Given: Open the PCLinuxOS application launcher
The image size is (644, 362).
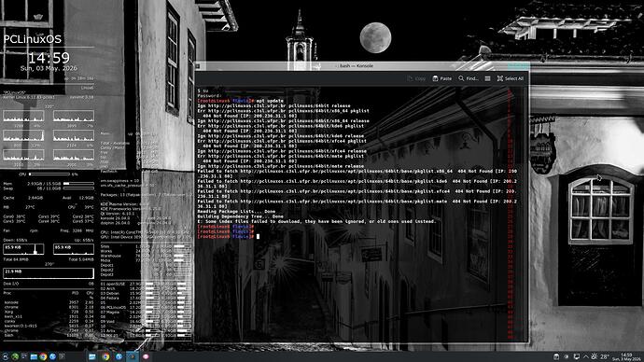Looking at the screenshot, I should 5,356.
